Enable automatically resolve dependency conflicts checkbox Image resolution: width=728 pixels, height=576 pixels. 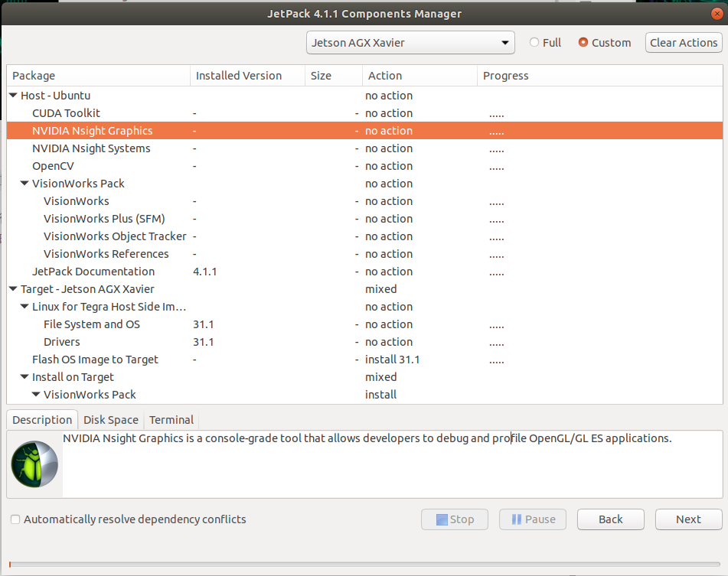15,519
